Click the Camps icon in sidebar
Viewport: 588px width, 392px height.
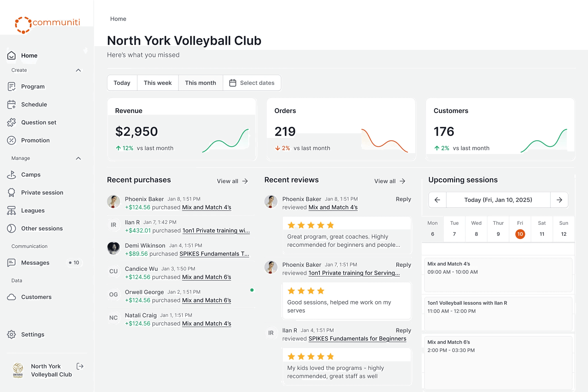point(11,175)
